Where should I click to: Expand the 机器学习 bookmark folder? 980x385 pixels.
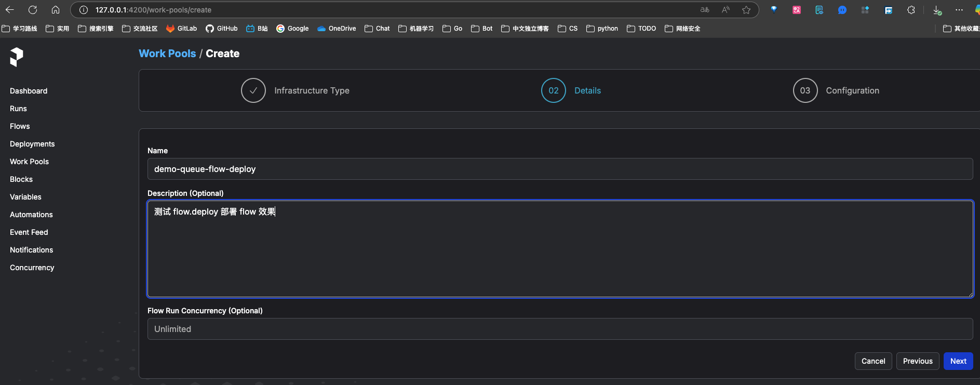point(416,29)
